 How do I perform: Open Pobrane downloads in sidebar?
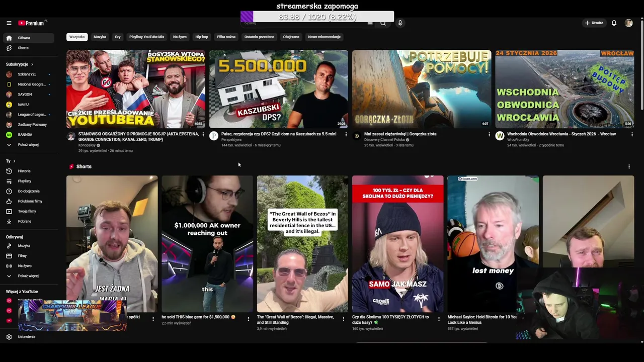[29, 221]
